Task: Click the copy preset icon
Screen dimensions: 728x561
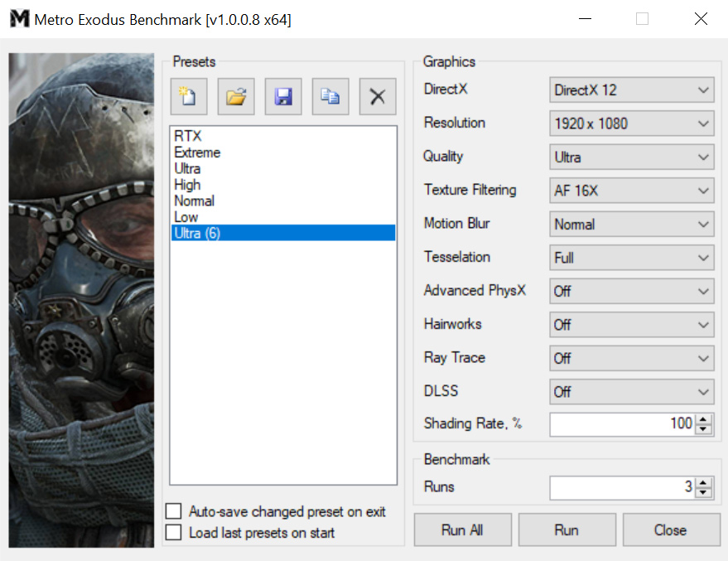Action: click(330, 96)
